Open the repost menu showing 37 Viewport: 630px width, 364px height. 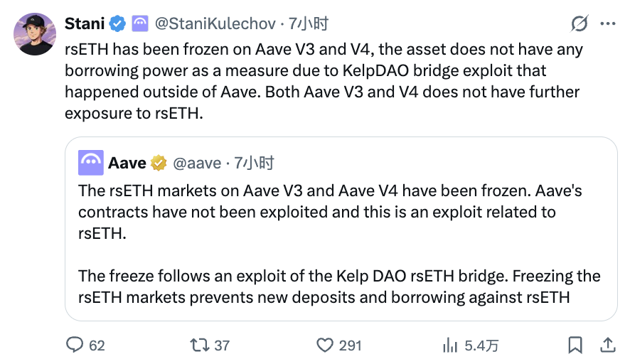pos(200,345)
